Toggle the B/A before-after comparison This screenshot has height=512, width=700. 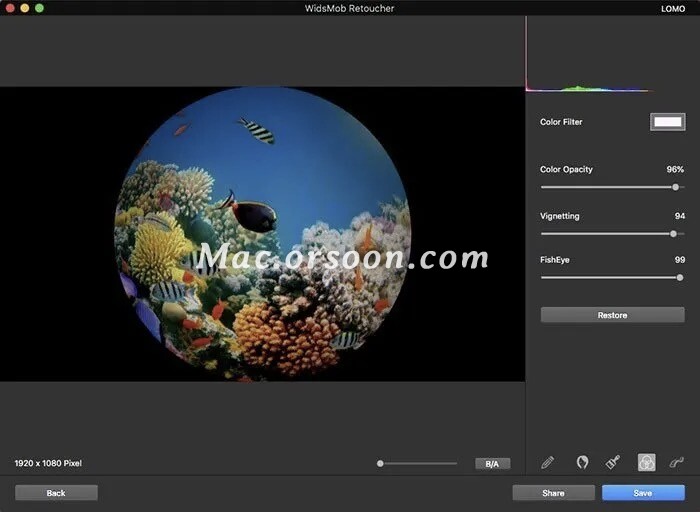[x=492, y=464]
